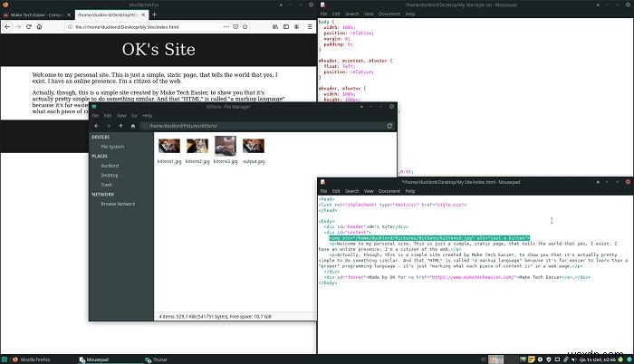Go to home folder in file manager
This screenshot has height=364, width=634.
pyautogui.click(x=132, y=126)
